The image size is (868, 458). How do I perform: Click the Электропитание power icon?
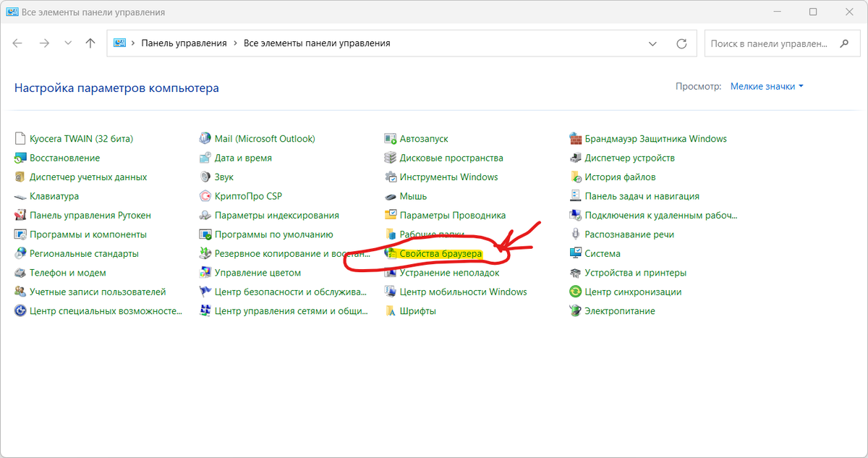point(576,311)
